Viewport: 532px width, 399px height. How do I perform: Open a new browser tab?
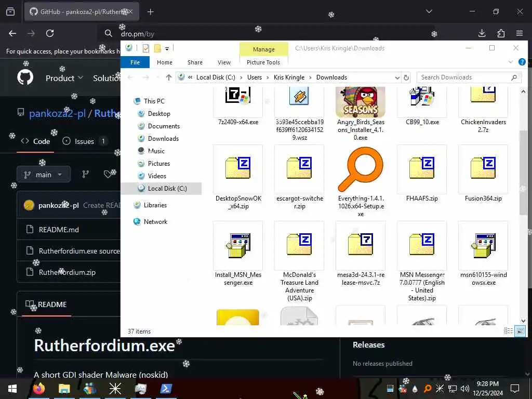(150, 12)
